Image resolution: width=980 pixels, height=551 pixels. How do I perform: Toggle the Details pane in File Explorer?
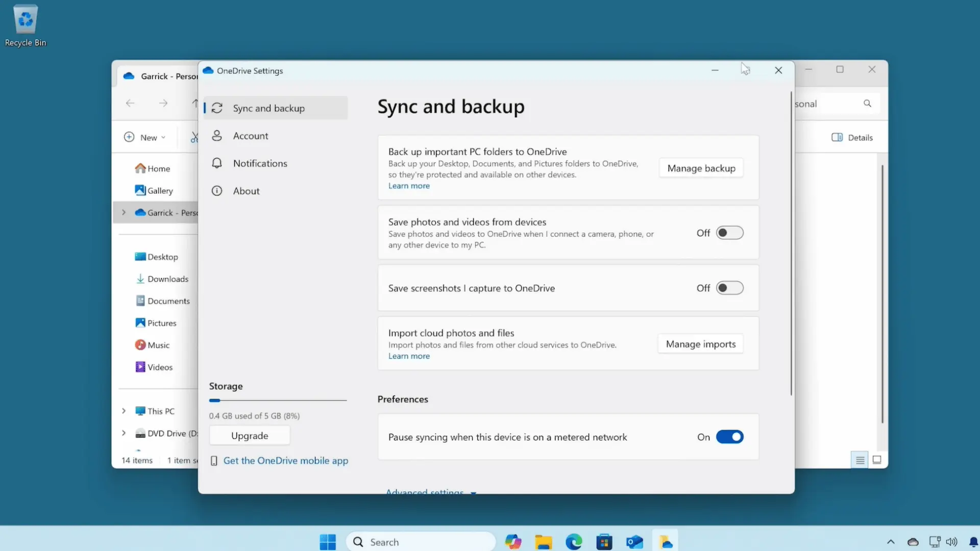[x=852, y=137]
